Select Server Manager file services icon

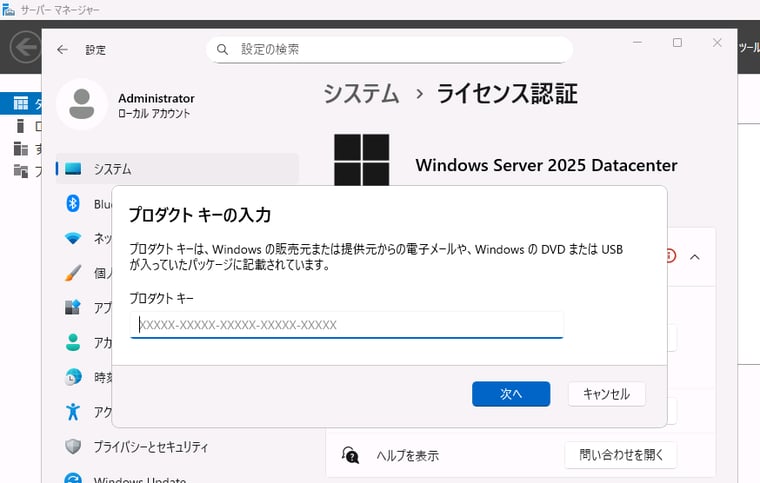point(21,171)
